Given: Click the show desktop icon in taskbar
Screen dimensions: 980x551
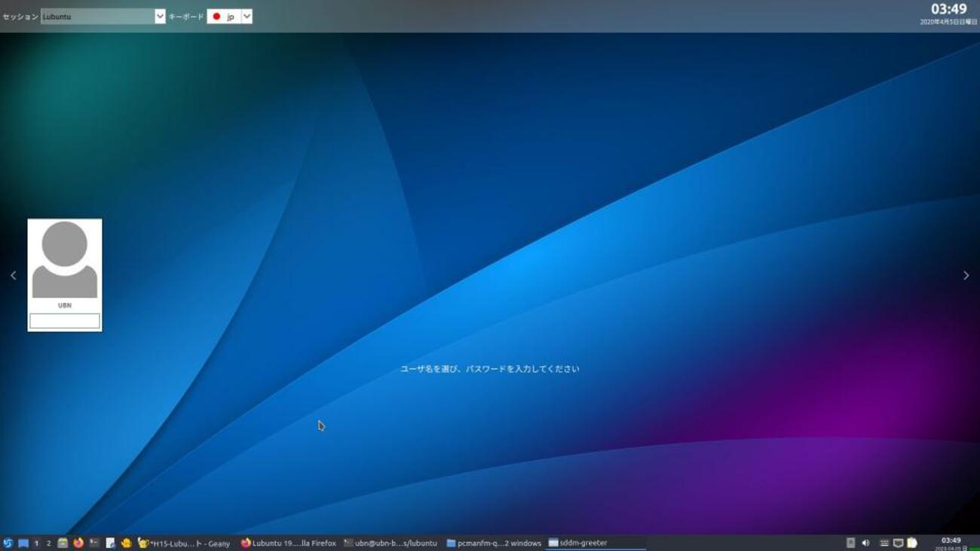Looking at the screenshot, I should 23,543.
